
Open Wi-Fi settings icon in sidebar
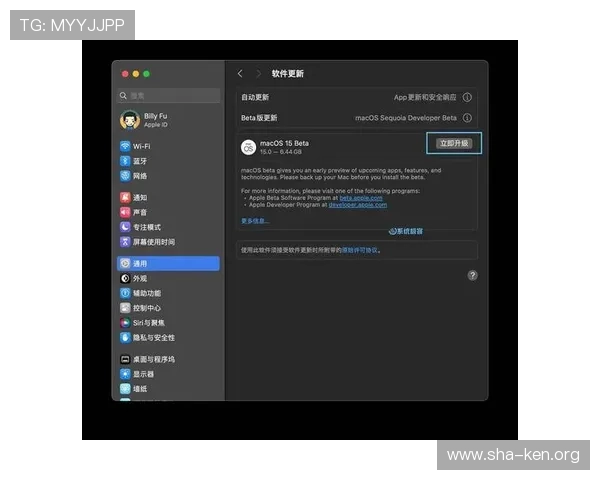tap(125, 146)
